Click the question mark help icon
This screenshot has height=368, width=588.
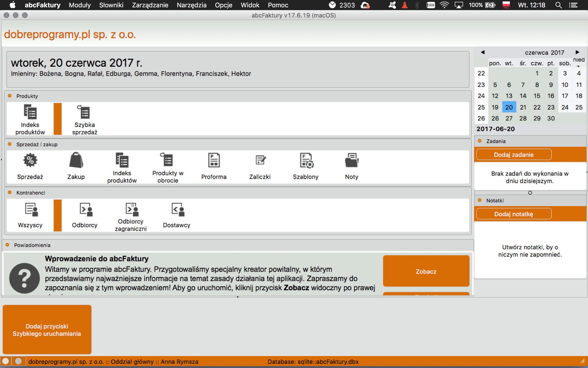click(25, 278)
